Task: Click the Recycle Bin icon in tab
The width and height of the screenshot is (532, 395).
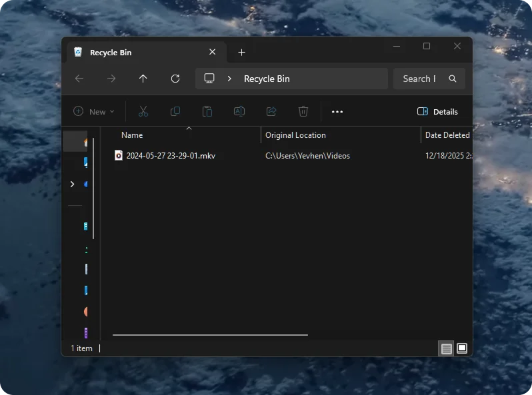Action: [78, 52]
